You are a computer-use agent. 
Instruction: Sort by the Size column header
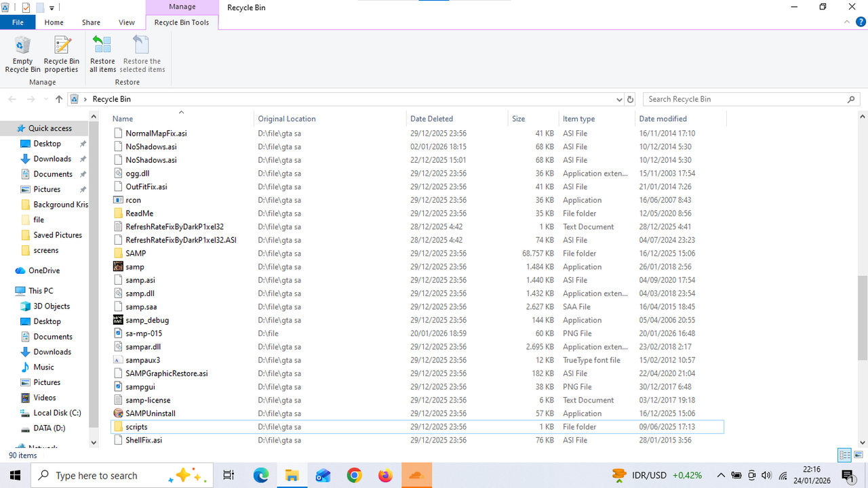click(x=534, y=119)
